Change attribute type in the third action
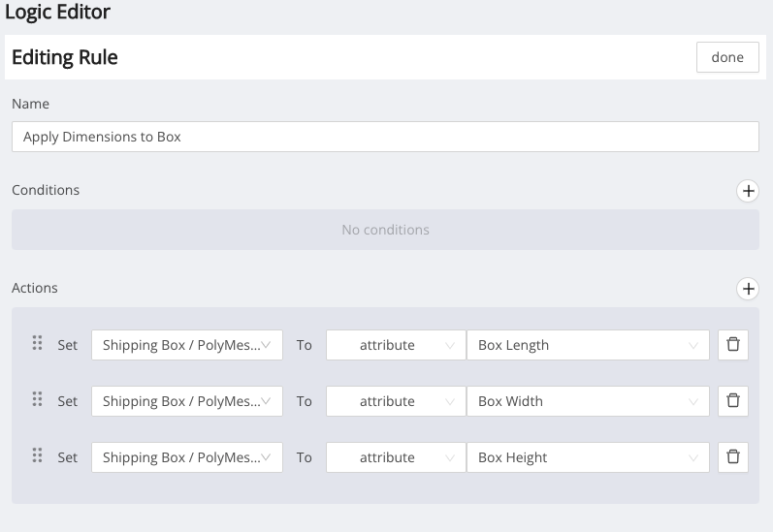 pyautogui.click(x=396, y=457)
